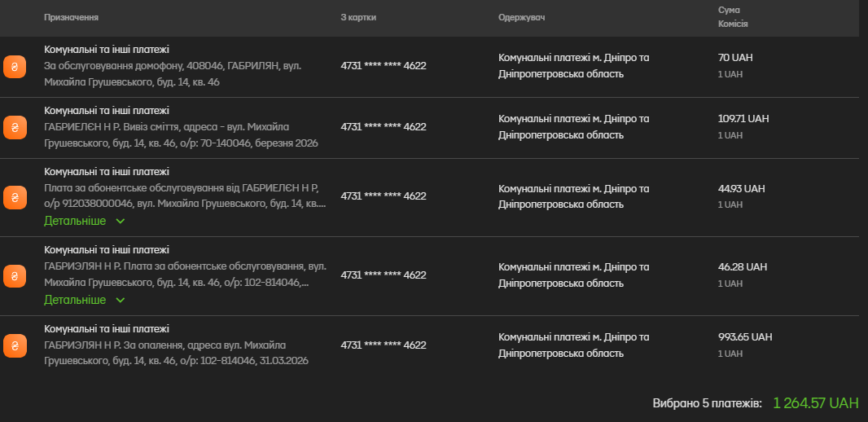Image resolution: width=868 pixels, height=422 pixels.
Task: Click the Сума column header
Action: (729, 10)
